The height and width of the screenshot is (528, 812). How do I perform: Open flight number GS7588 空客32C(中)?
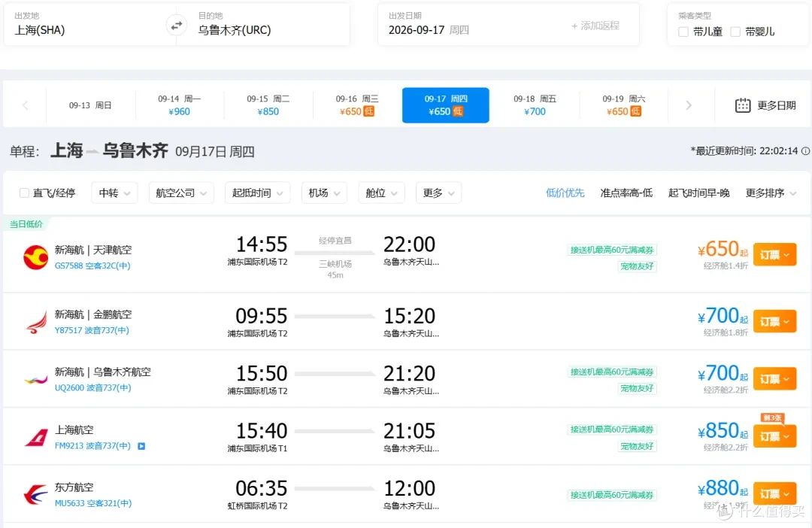[x=92, y=266]
